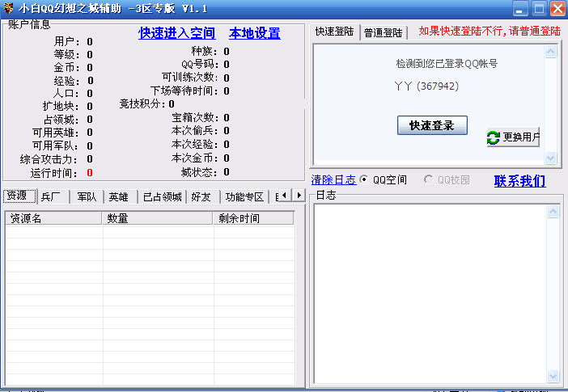Click the 宝箱次数 label
The height and width of the screenshot is (392, 568).
(195, 118)
